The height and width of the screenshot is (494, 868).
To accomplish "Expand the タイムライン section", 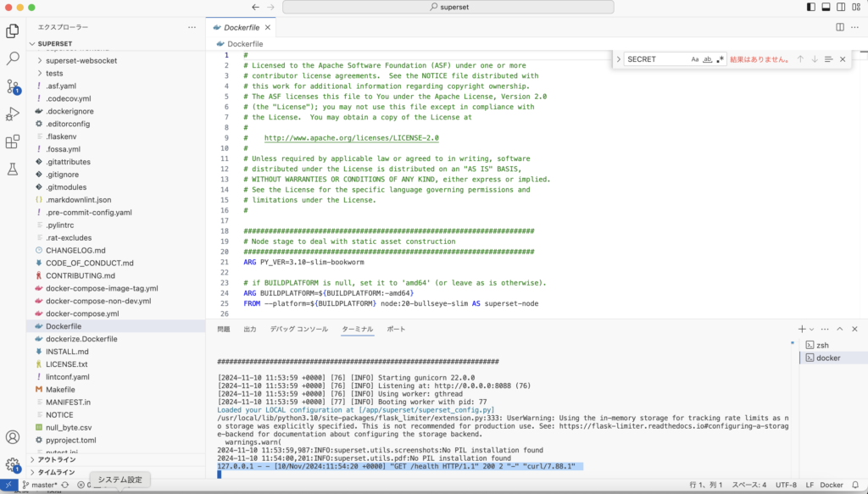I will (116, 473).
